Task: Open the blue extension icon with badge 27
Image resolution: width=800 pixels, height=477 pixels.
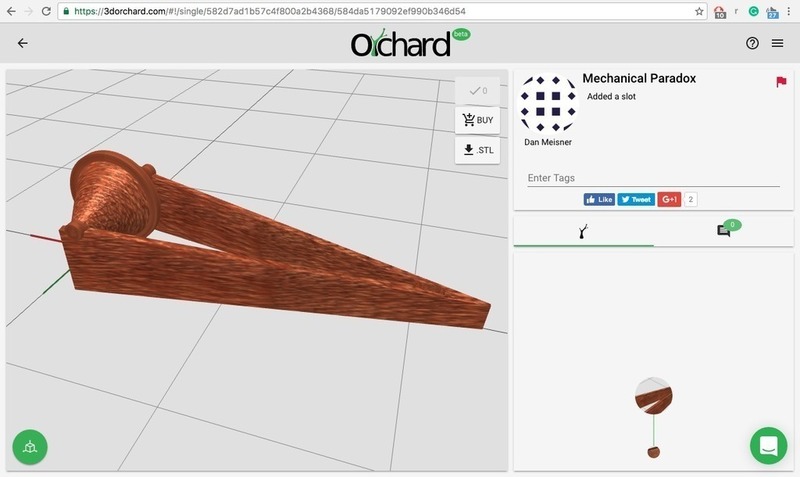Action: pos(772,12)
